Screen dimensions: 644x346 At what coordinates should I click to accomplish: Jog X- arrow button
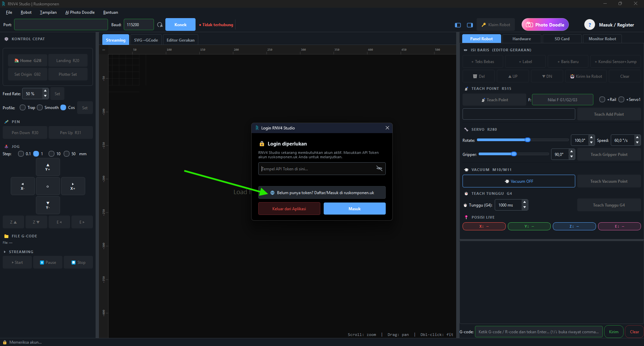click(22, 186)
